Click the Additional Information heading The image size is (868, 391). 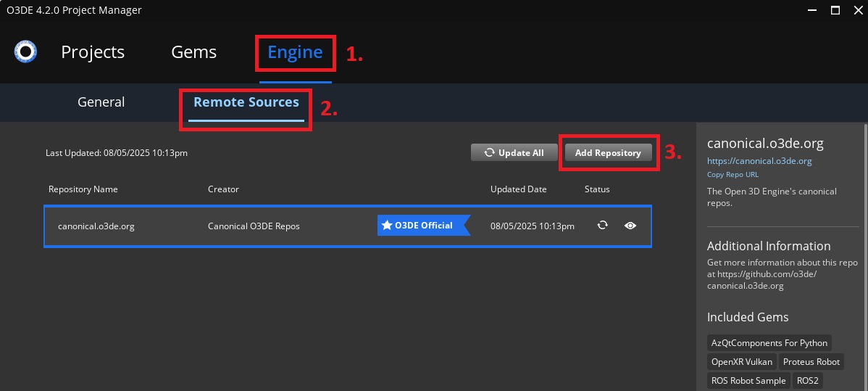[768, 246]
